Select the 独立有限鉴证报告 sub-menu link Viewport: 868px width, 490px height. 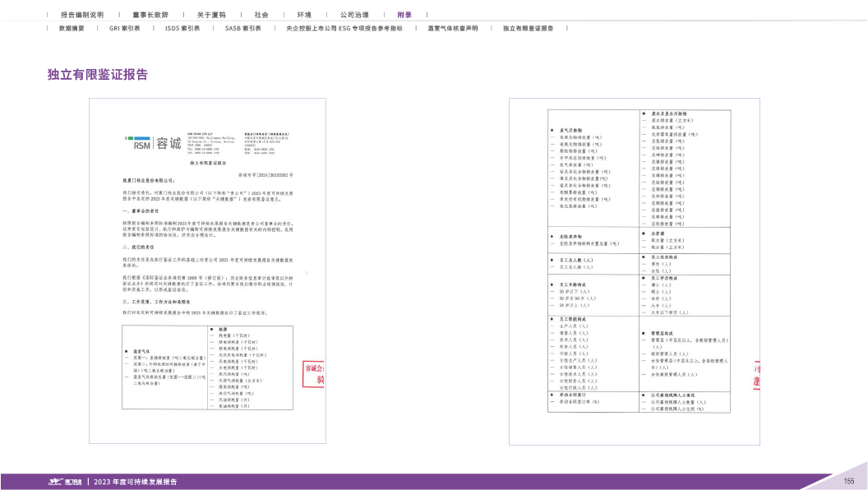tap(528, 28)
